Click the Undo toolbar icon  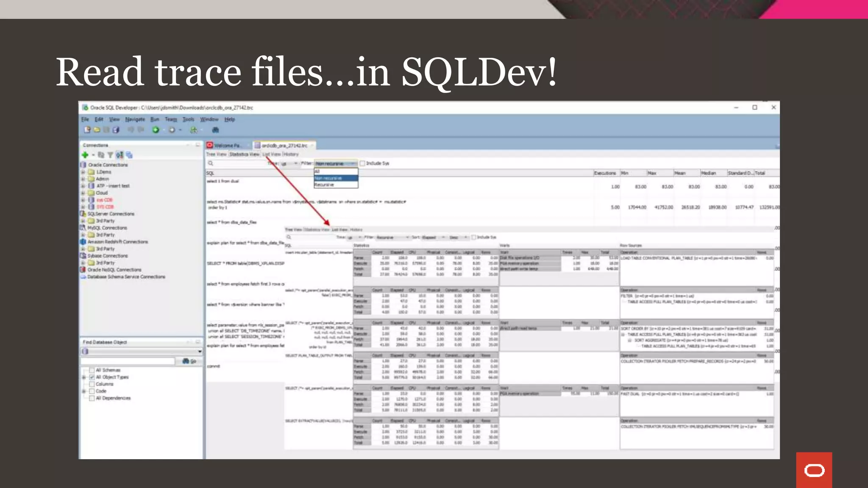tap(131, 130)
